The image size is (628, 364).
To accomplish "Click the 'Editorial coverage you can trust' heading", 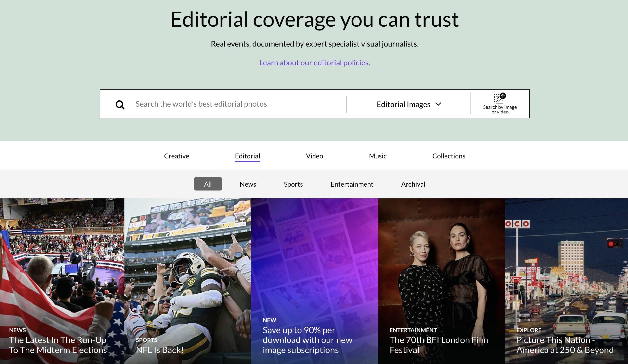I will click(x=314, y=20).
